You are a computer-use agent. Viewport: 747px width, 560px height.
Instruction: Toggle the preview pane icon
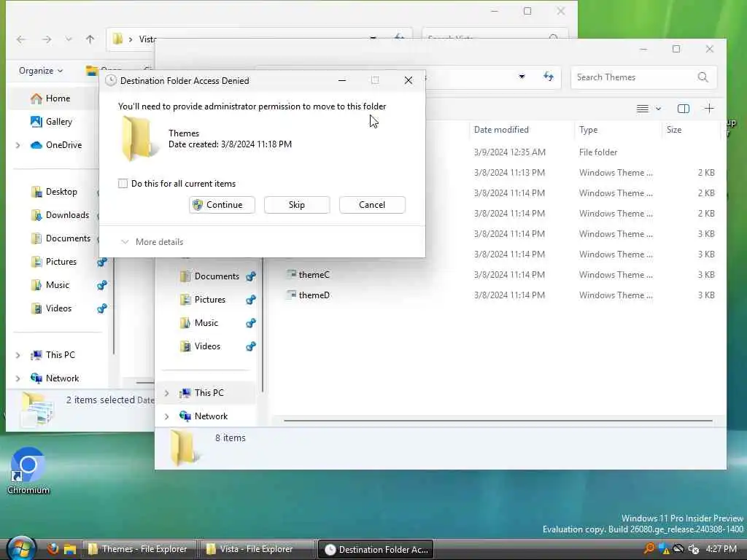click(683, 109)
